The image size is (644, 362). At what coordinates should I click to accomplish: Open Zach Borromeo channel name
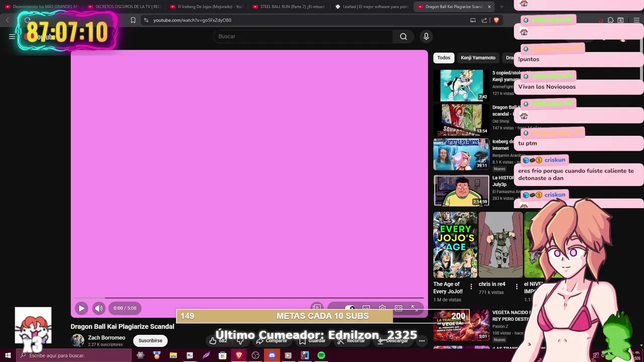107,338
